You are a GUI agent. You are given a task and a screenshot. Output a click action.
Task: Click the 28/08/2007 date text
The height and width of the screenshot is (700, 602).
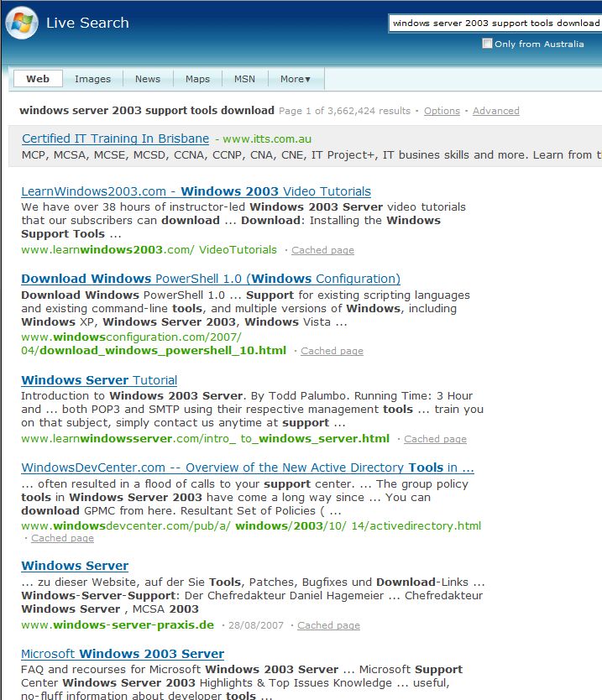pyautogui.click(x=256, y=625)
